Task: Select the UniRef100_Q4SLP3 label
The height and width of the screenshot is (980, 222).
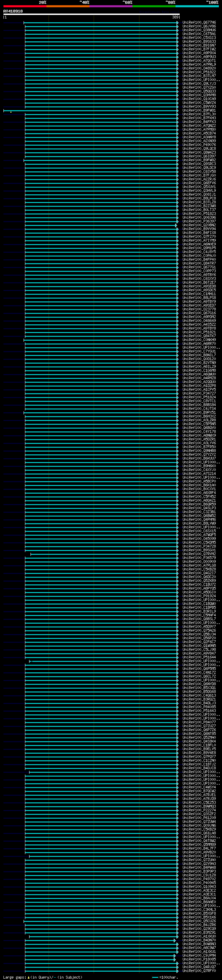Action: pyautogui.click(x=199, y=508)
